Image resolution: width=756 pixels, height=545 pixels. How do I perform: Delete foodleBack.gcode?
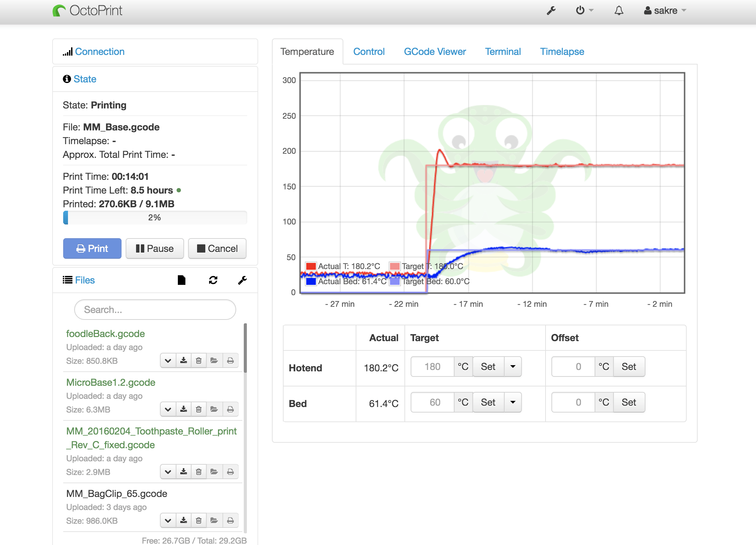(x=199, y=361)
